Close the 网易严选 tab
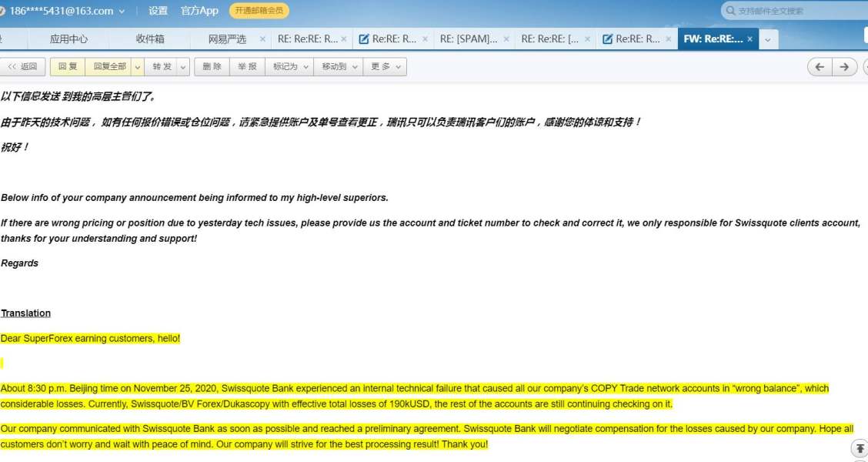 (x=262, y=38)
